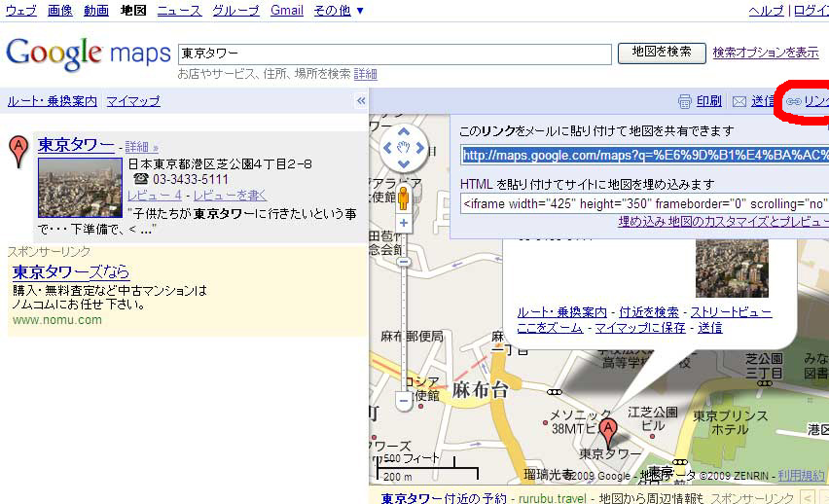Image resolution: width=829 pixels, height=504 pixels.
Task: Click the red A pin on the map
Action: coord(608,432)
